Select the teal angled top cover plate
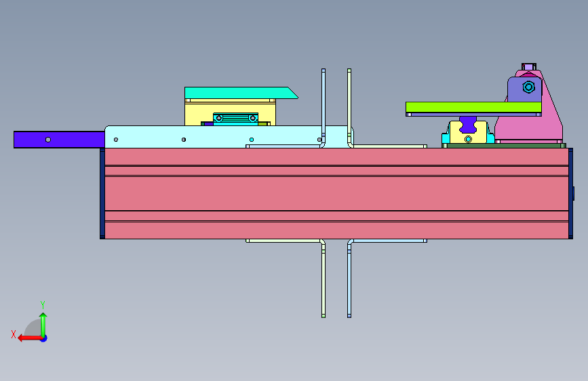588x381 pixels. [240, 93]
